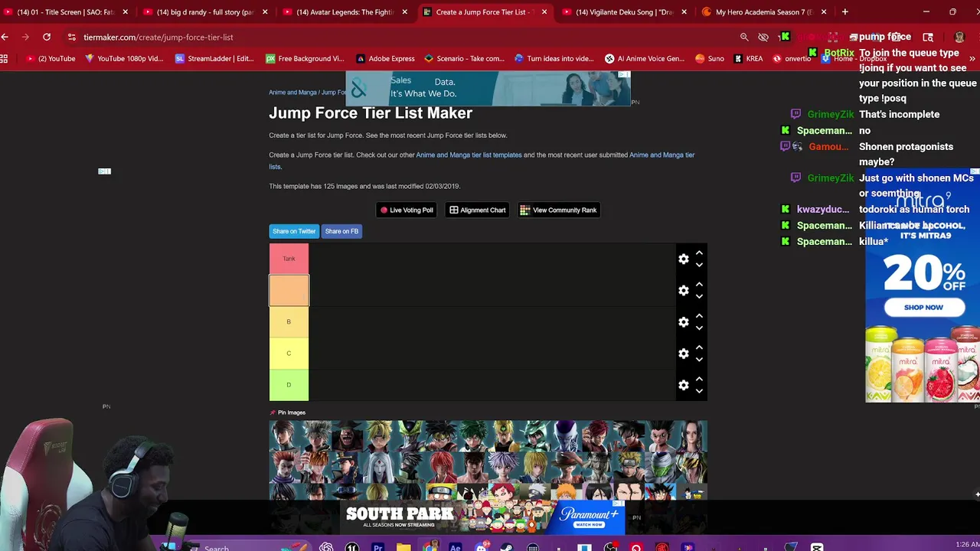
Task: Open settings gear for the B tier row
Action: pyautogui.click(x=684, y=322)
